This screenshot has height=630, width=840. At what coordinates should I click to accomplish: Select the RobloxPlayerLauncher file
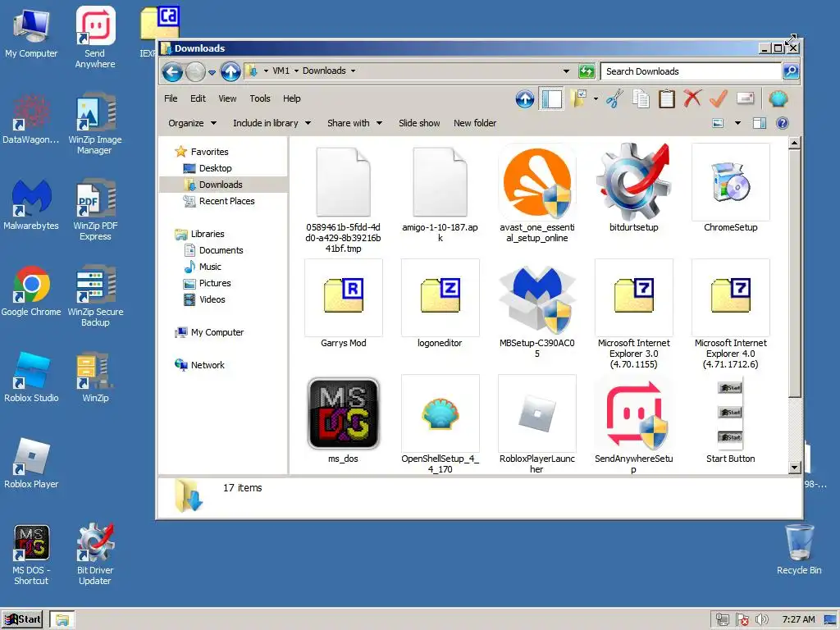click(x=536, y=424)
